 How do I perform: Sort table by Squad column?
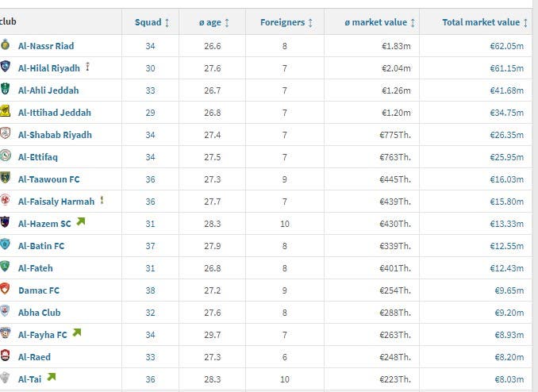coord(151,22)
